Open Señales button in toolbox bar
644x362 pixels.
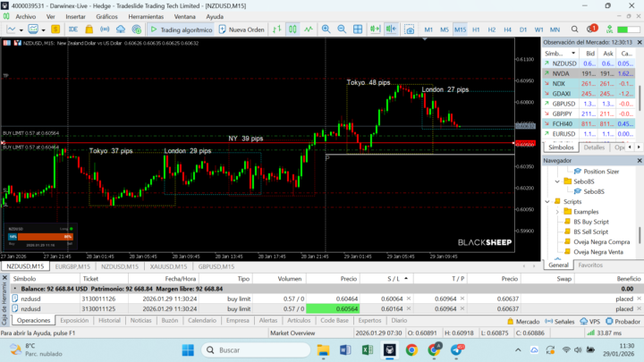(559, 322)
